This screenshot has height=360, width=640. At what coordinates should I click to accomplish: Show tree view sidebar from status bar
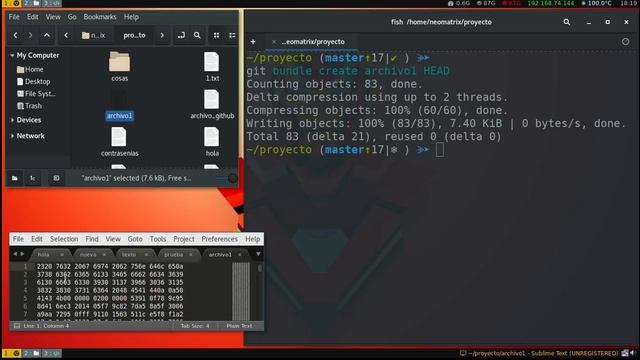click(33, 178)
